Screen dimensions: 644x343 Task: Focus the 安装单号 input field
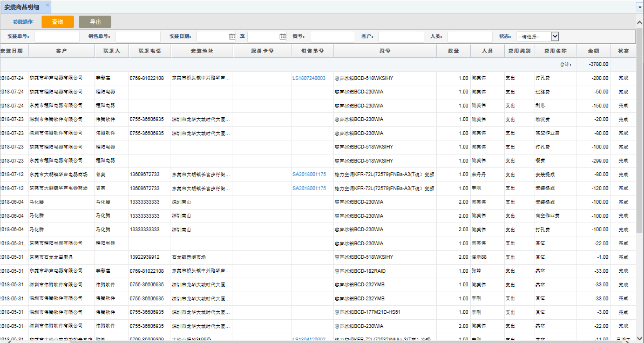point(57,37)
